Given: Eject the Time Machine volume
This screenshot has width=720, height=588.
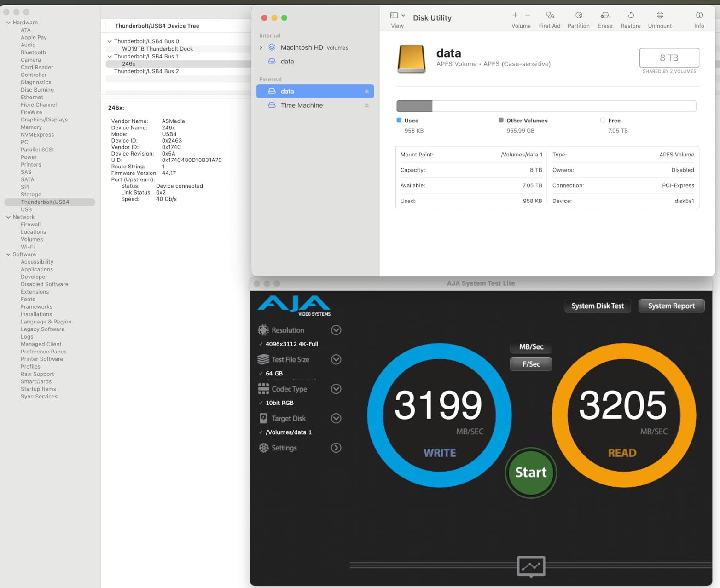Looking at the screenshot, I should [366, 105].
